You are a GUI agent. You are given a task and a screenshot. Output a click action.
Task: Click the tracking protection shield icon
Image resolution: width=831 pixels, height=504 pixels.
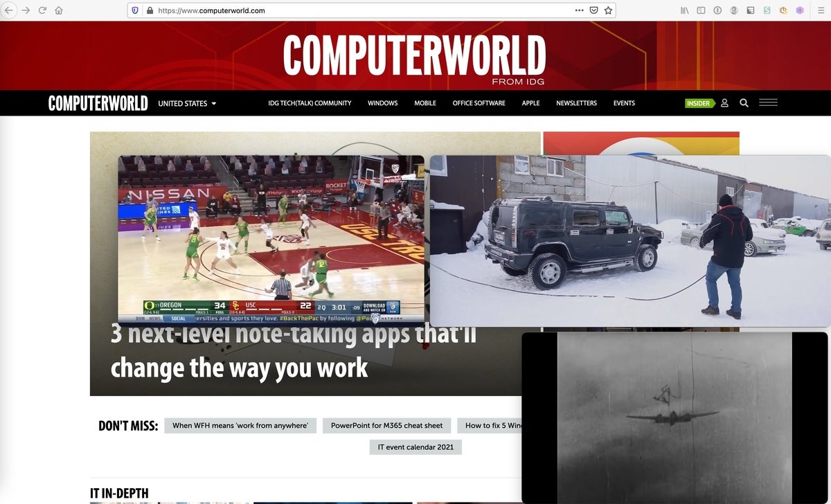coord(134,10)
